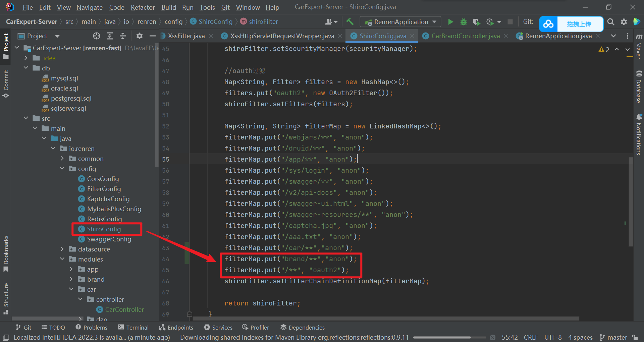Viewport: 644px width, 342px height.
Task: Open the Notifications tool window
Action: tap(639, 134)
